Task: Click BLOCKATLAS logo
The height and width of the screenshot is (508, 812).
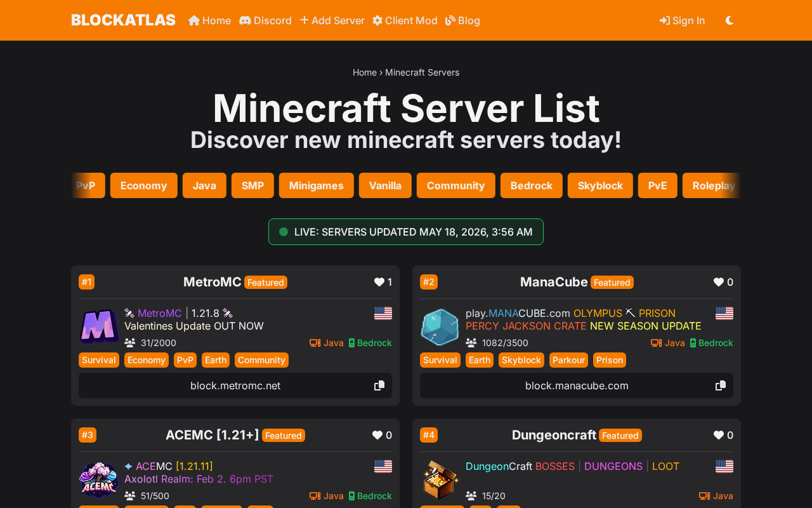Action: coord(123,20)
